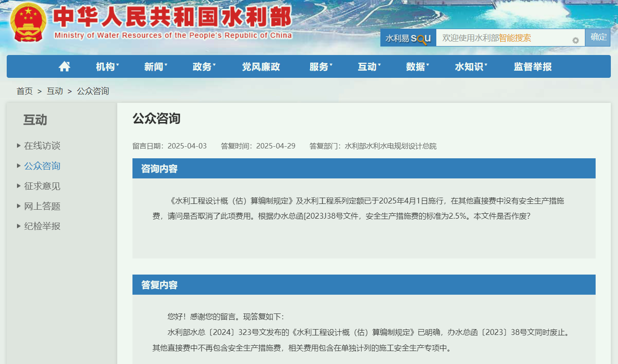This screenshot has width=618, height=364.
Task: Focus the 智能搜索 search input field
Action: click(x=503, y=38)
